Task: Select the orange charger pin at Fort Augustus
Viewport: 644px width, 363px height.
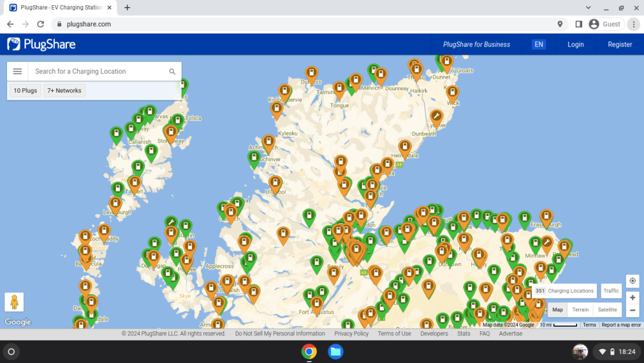Action: pyautogui.click(x=316, y=306)
